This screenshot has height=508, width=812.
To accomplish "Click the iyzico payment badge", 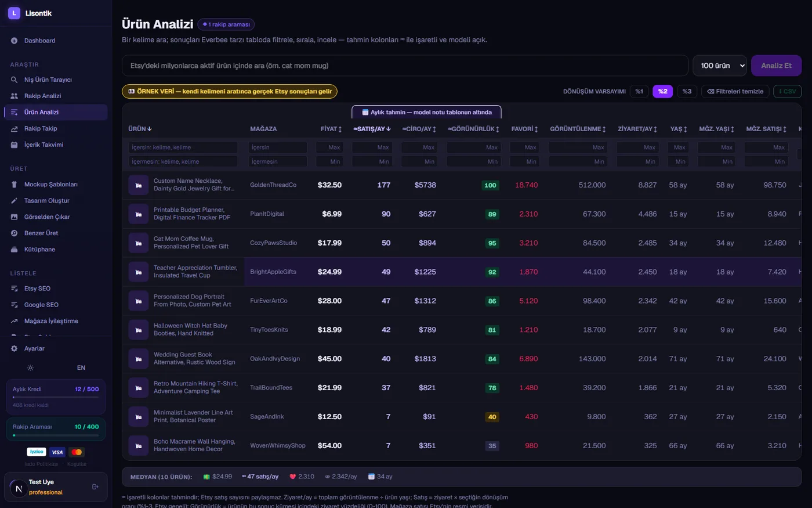I will pyautogui.click(x=37, y=452).
